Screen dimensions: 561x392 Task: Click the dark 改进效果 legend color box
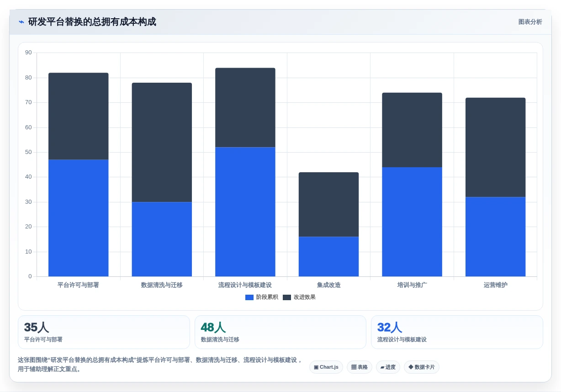coord(287,297)
